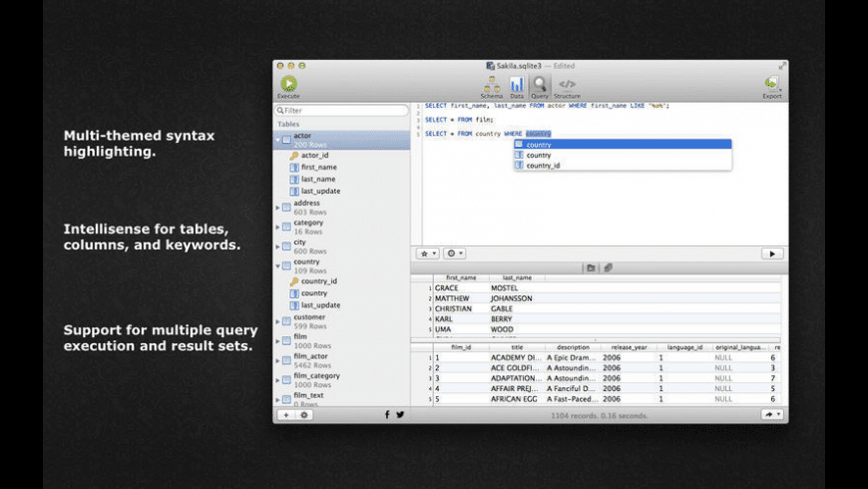The image size is (868, 489).
Task: Collapse the actor table tree
Action: click(277, 140)
